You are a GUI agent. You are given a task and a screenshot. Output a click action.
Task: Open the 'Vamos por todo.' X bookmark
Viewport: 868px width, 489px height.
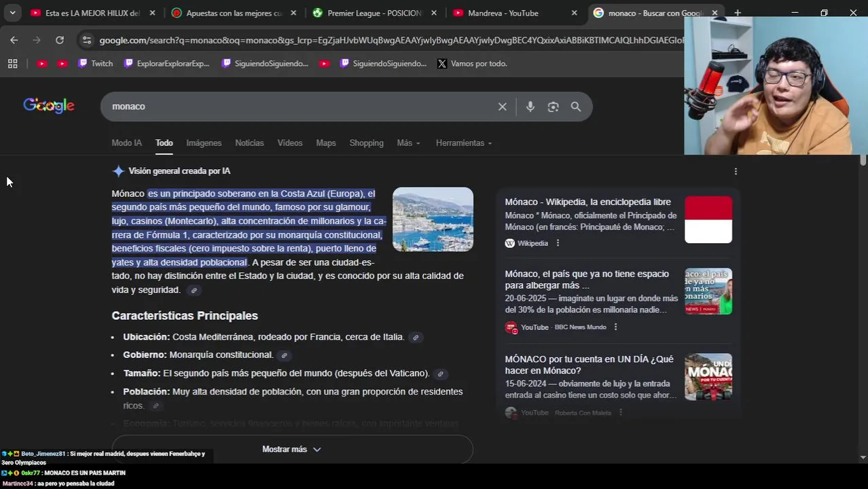point(472,63)
